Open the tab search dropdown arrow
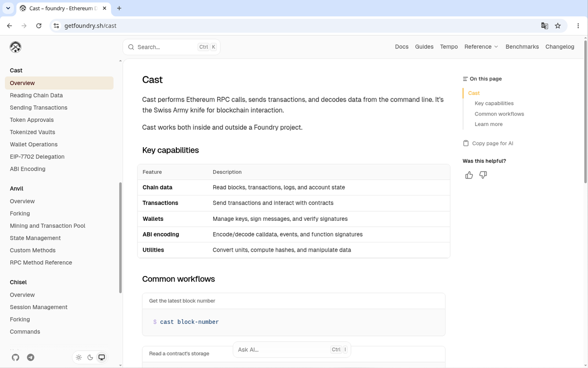Image resolution: width=588 pixels, height=368 pixels. (x=8, y=8)
